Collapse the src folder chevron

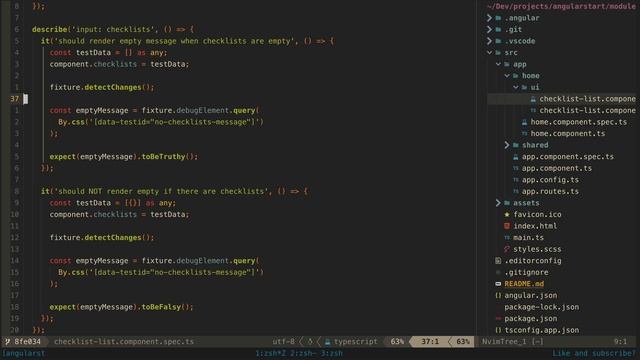coord(489,53)
